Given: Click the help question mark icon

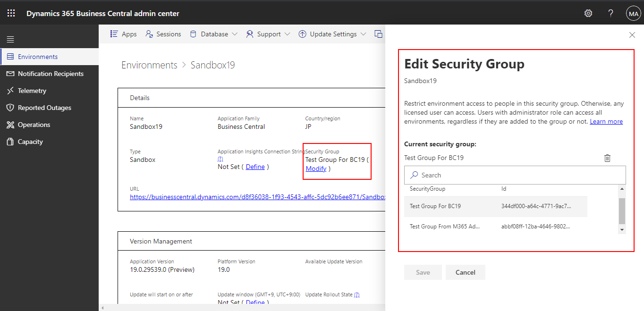Looking at the screenshot, I should point(610,13).
